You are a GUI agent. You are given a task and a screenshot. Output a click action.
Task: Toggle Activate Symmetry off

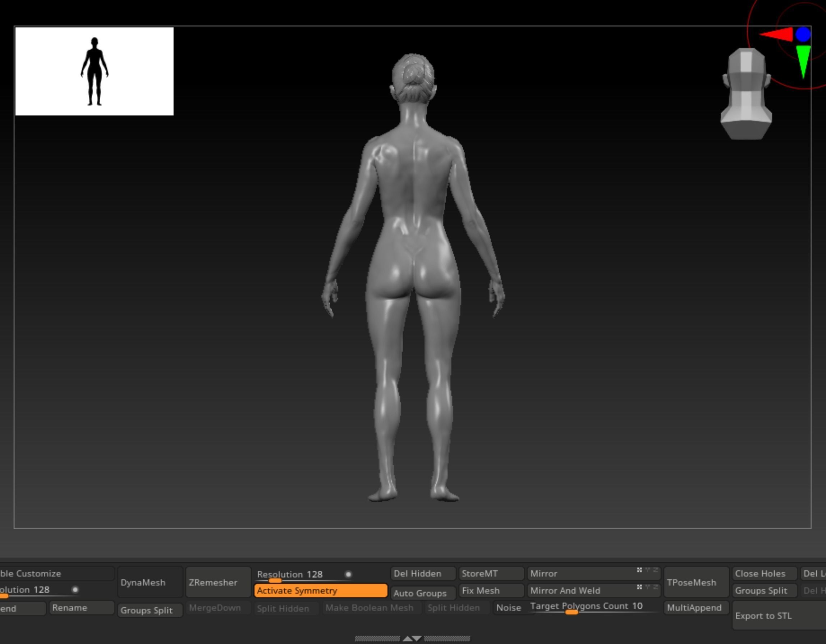coord(321,591)
